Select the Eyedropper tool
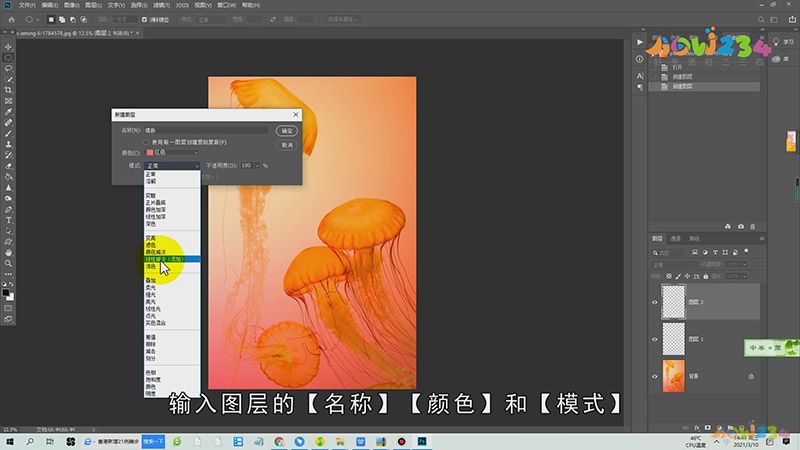The width and height of the screenshot is (800, 450). [x=8, y=112]
